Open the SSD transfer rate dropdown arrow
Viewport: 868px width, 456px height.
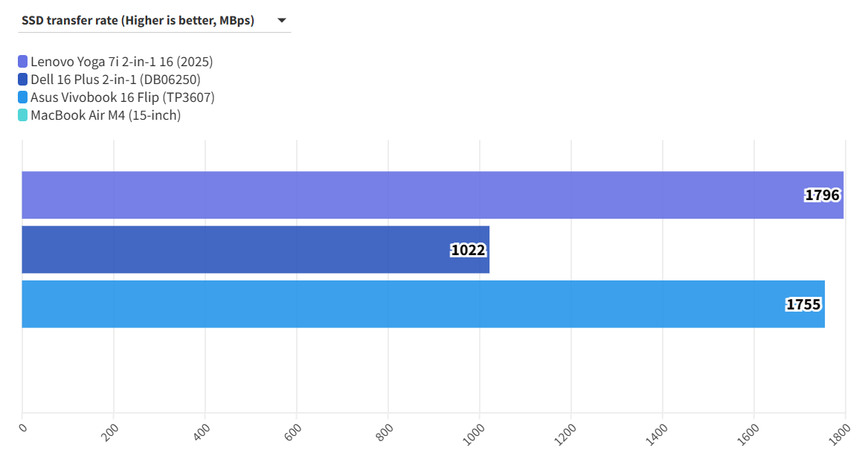click(x=282, y=21)
